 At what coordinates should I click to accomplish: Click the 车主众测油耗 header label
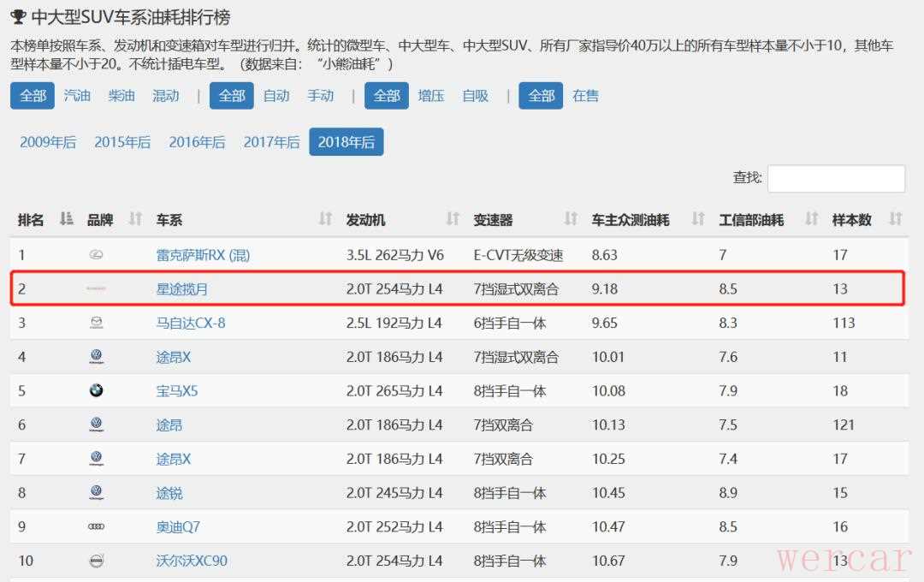631,220
